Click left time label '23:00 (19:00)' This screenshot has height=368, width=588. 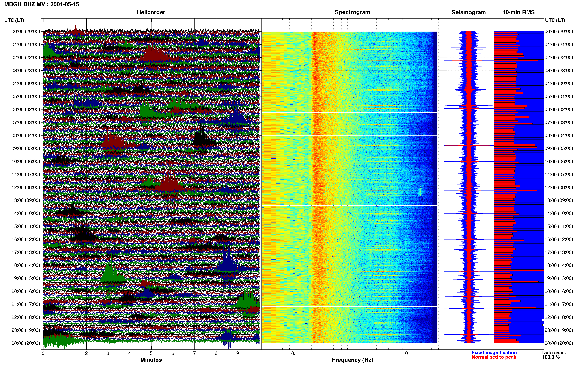pyautogui.click(x=26, y=330)
